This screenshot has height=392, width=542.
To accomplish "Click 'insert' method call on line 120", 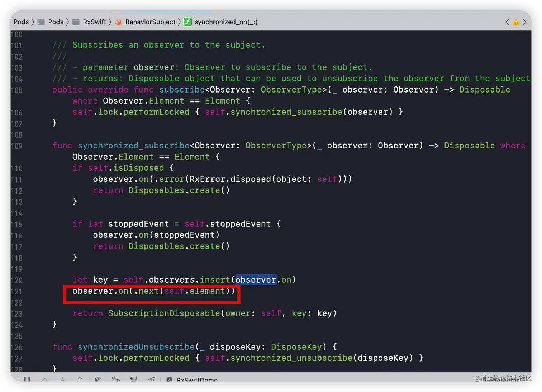I will coord(215,280).
